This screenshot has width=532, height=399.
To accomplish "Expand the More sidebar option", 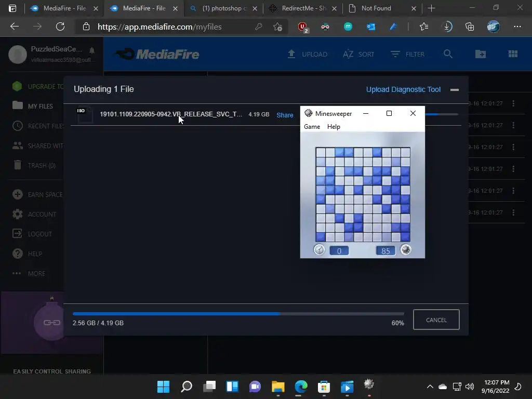I will coord(29,273).
